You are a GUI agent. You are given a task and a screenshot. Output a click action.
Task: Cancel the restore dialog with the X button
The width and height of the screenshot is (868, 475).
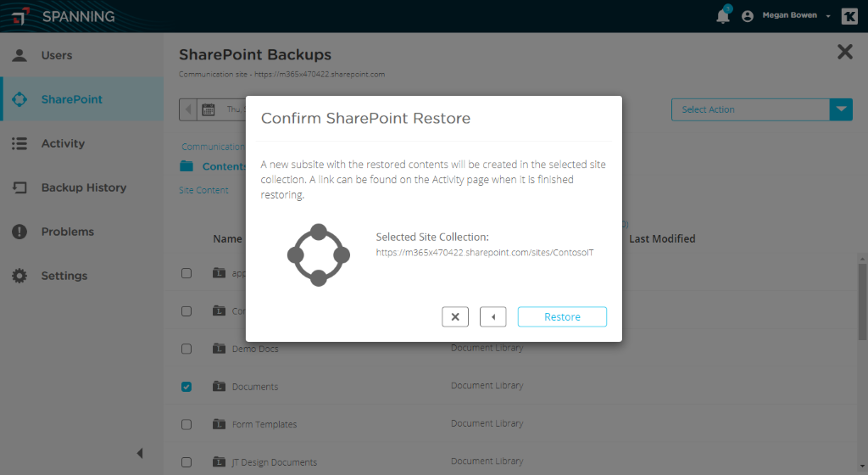[x=455, y=316]
